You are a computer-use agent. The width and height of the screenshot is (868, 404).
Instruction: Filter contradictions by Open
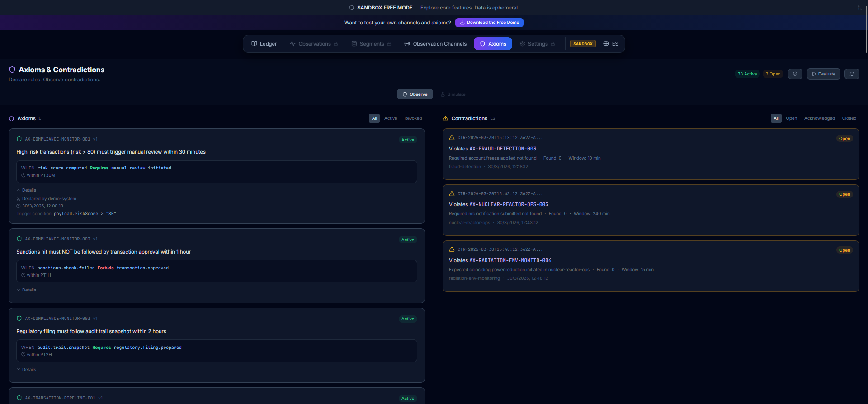pyautogui.click(x=791, y=118)
